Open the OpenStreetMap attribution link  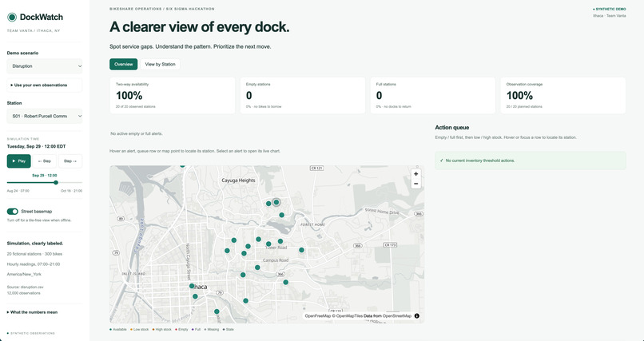(397, 316)
